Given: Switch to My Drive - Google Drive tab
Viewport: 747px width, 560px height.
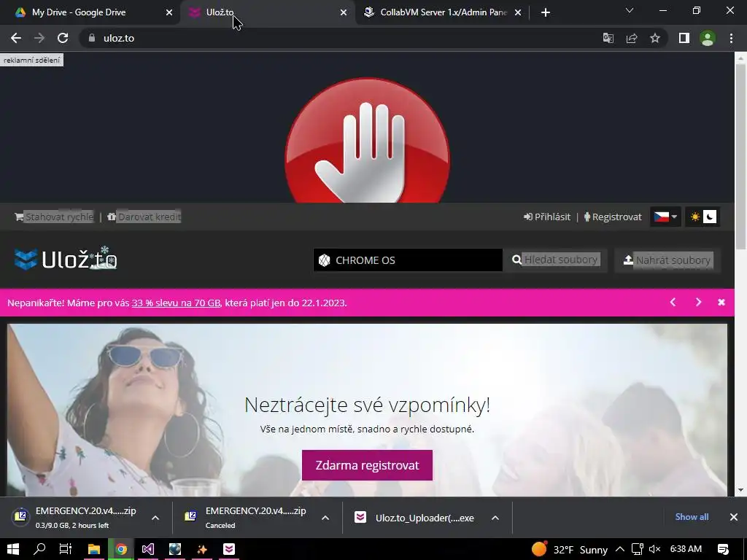Looking at the screenshot, I should point(90,12).
